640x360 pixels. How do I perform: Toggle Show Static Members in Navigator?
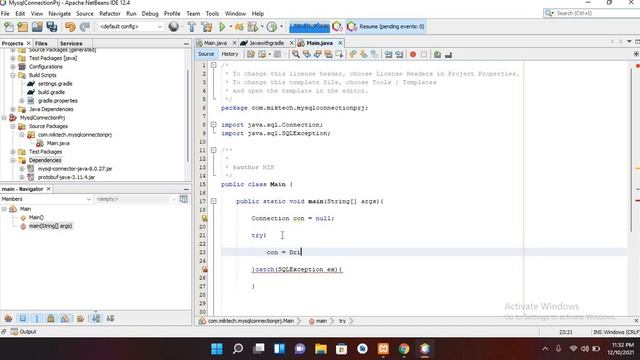tap(37, 318)
